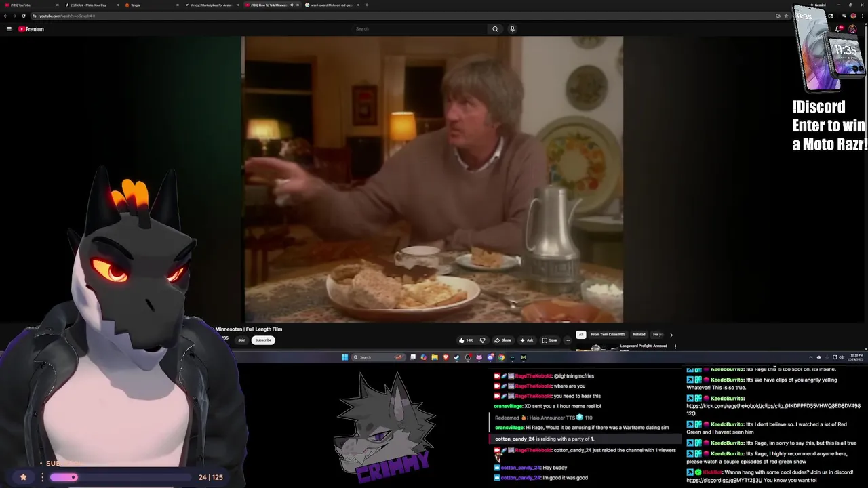Like the video with thumbs up
Image resolution: width=868 pixels, height=488 pixels.
(466, 340)
